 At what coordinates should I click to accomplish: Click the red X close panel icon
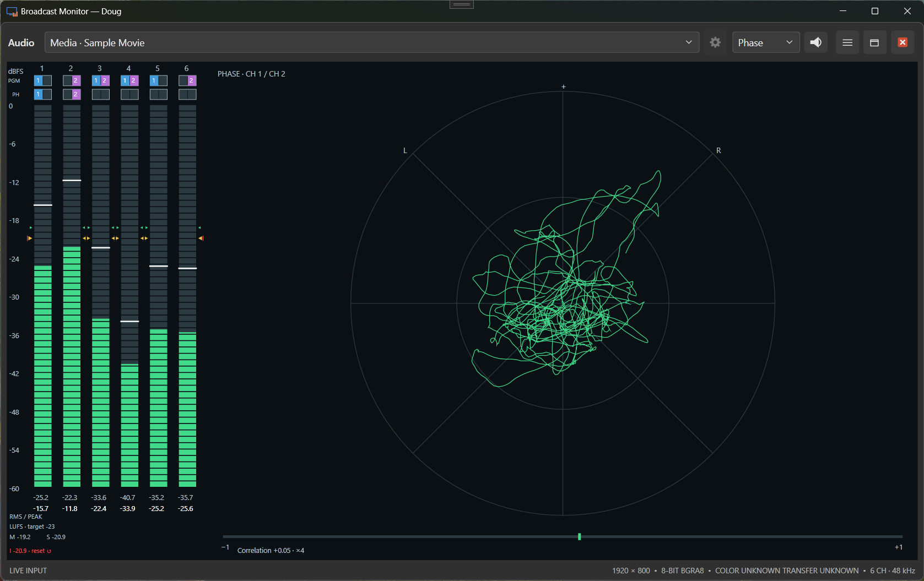[x=903, y=42]
